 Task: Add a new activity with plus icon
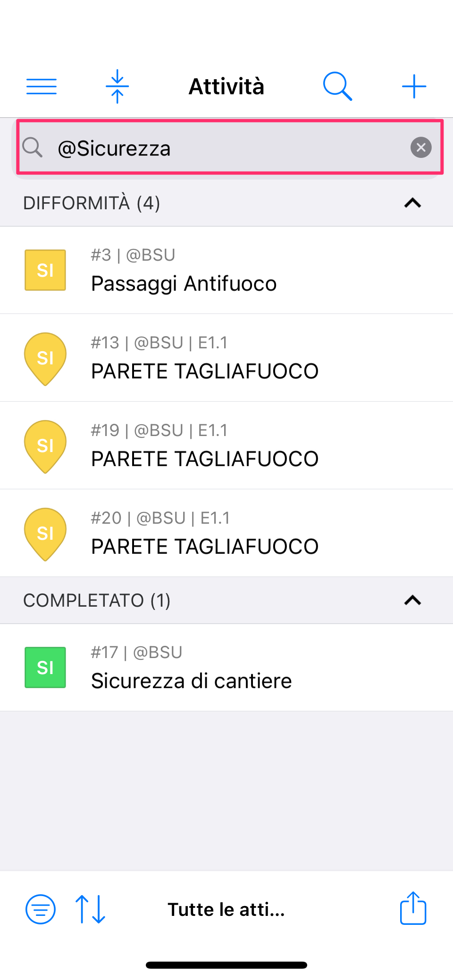(x=414, y=86)
